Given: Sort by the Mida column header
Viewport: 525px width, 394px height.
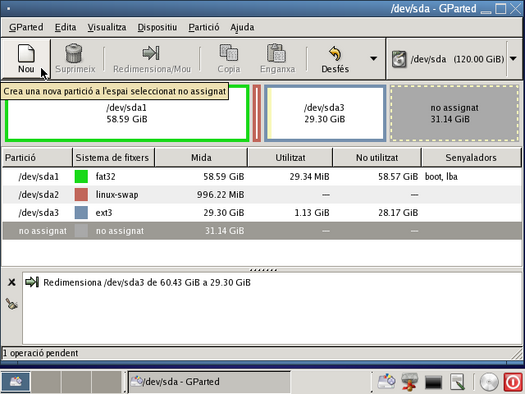Looking at the screenshot, I should tap(201, 158).
